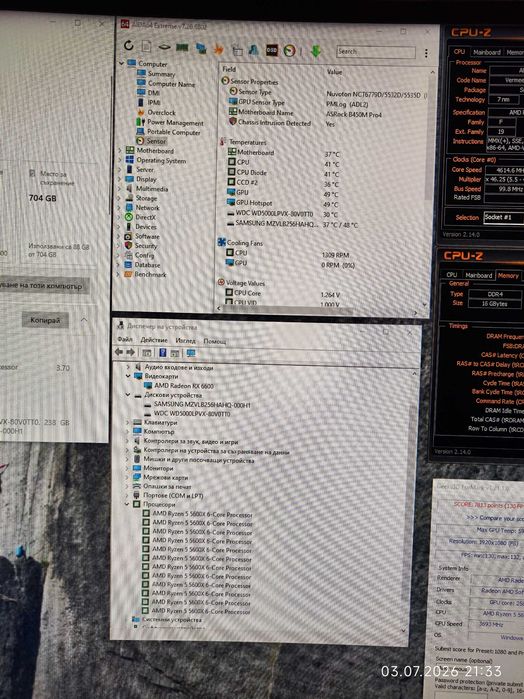Open the Помощ menu in Device Manager
This screenshot has width=524, height=699.
[x=215, y=341]
